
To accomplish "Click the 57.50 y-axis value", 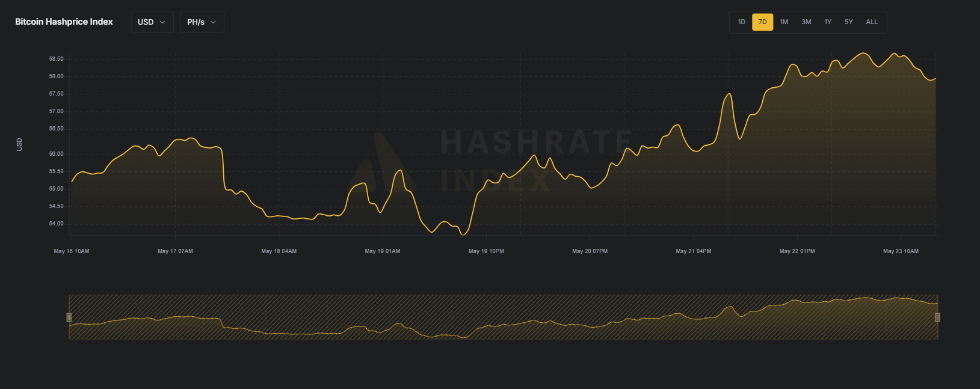I will tap(56, 94).
